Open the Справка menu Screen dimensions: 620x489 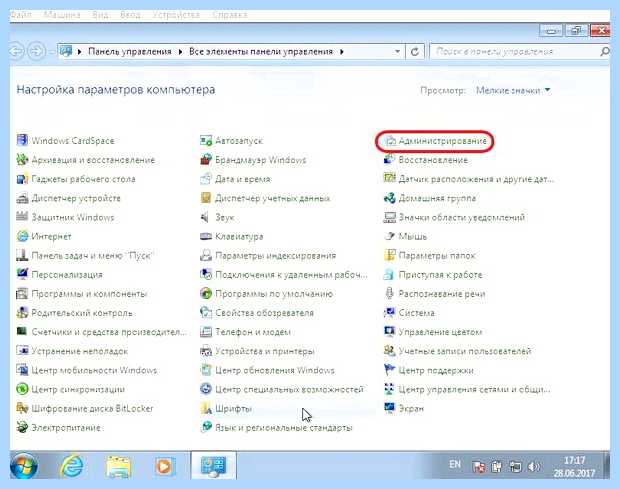point(230,15)
